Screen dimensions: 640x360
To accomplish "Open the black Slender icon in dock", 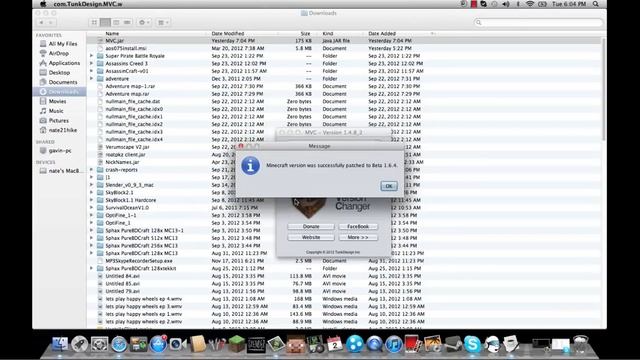I will point(256,344).
